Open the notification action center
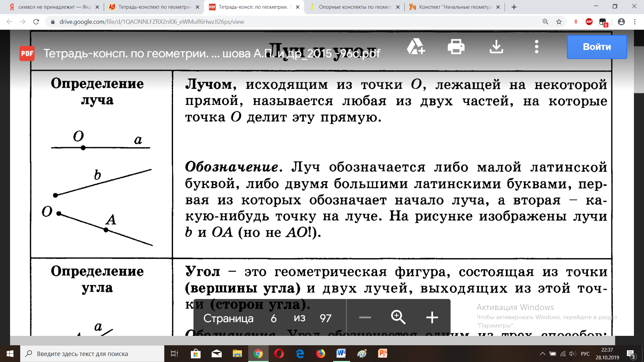This screenshot has height=362, width=644. [631, 354]
